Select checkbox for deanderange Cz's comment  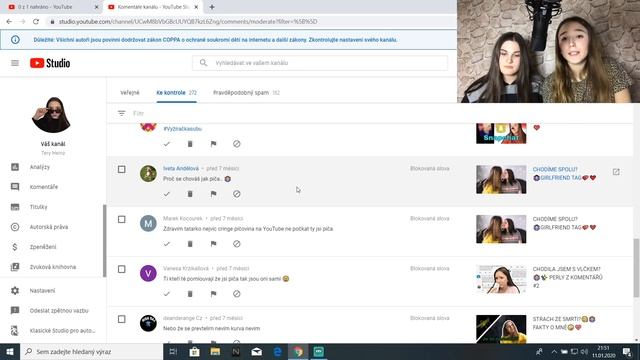coord(122,319)
